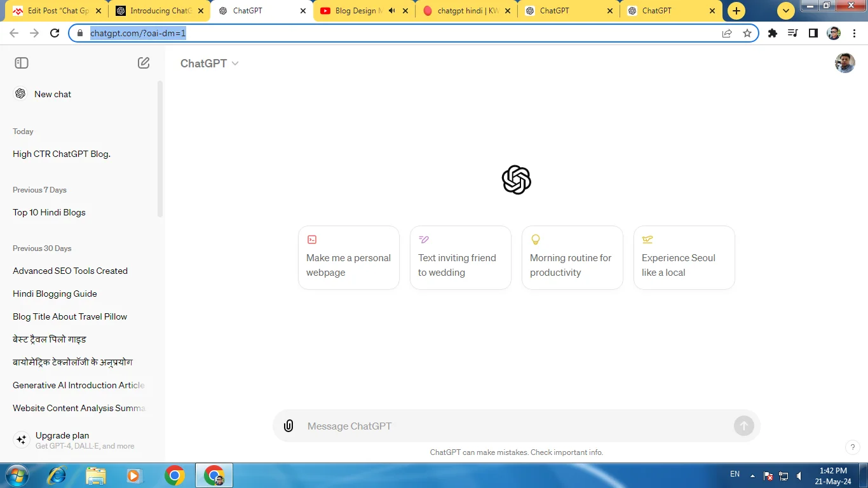The width and height of the screenshot is (868, 488).
Task: Collapse the ChatGPT sidebar panel icon
Action: click(22, 63)
